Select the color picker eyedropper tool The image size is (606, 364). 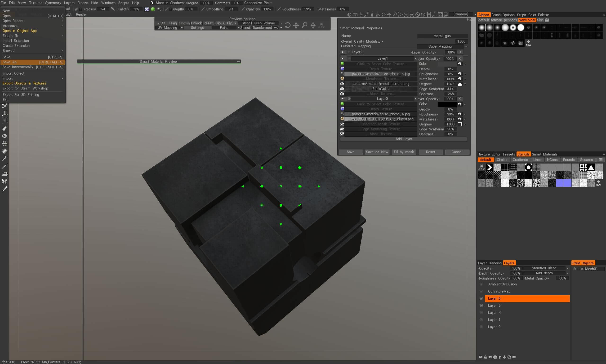[x=5, y=166]
